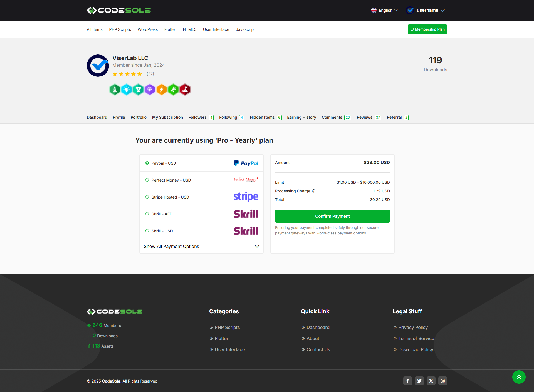
Task: Click the Confirm Payment button
Action: pyautogui.click(x=332, y=216)
